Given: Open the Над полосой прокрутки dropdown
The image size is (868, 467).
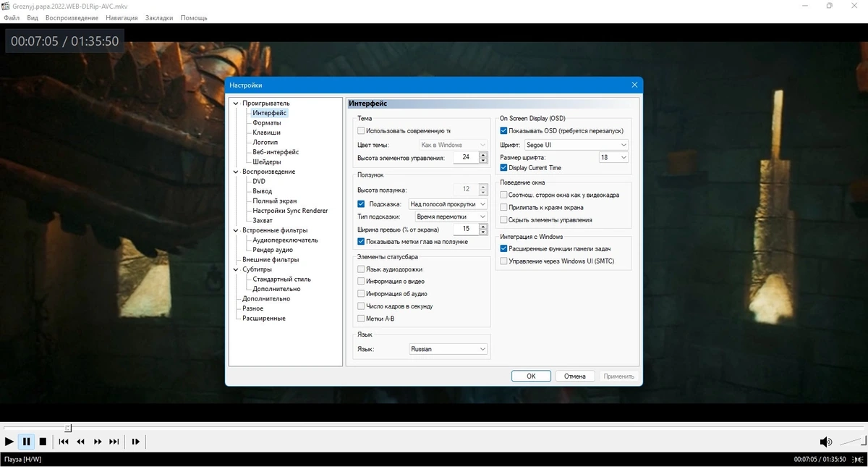Looking at the screenshot, I should coord(448,204).
